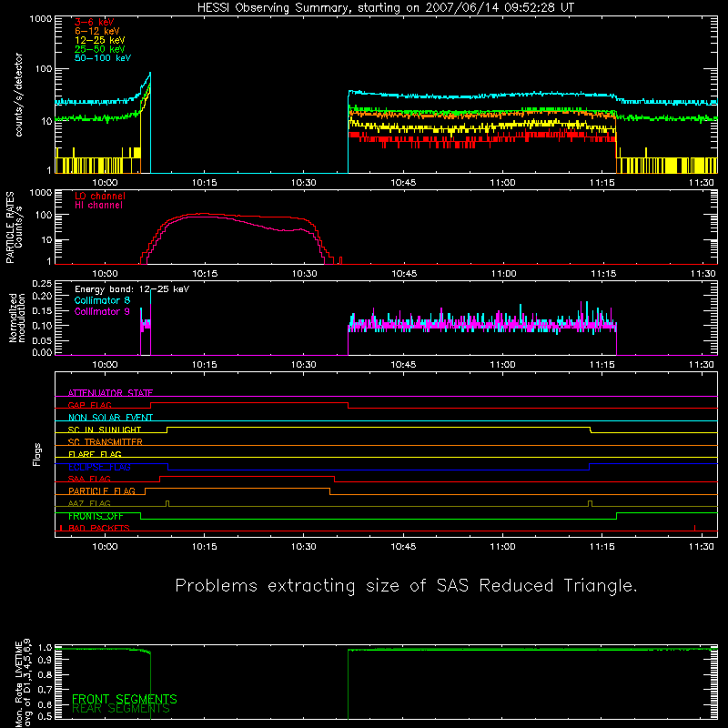Select the 'Collimator 8' legend label
The height and width of the screenshot is (728, 728).
coord(102,300)
